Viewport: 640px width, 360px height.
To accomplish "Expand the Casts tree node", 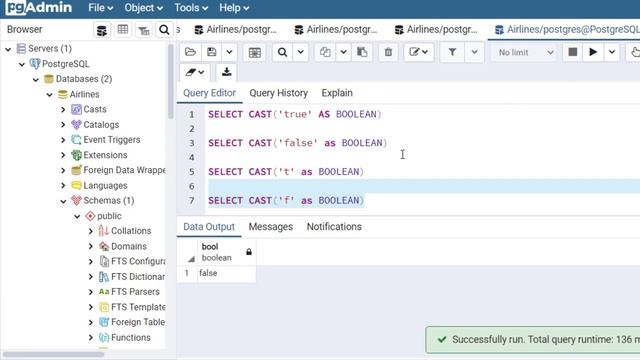I will pos(63,110).
